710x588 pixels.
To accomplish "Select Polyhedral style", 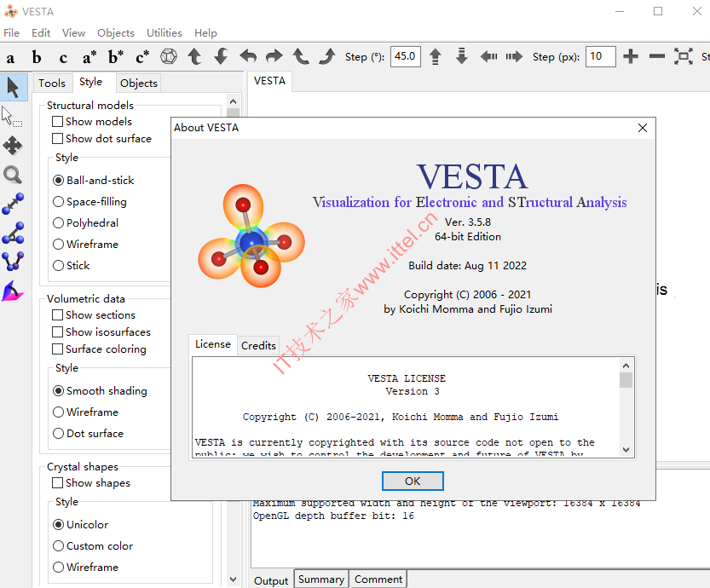I will pyautogui.click(x=59, y=223).
